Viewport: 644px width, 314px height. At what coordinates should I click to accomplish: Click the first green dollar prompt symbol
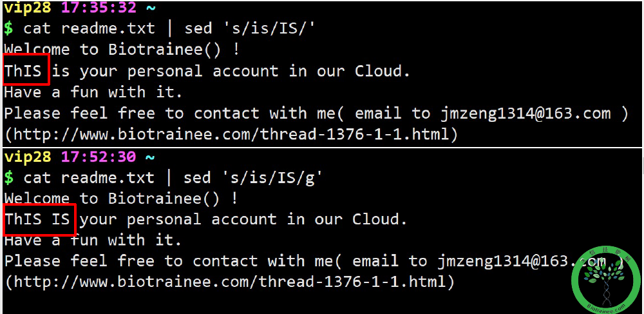coord(8,29)
